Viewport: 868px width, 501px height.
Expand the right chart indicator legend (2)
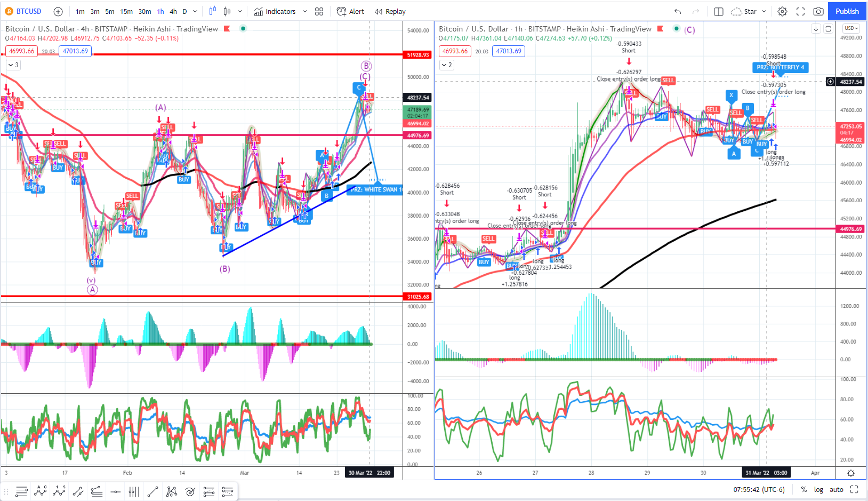(447, 65)
